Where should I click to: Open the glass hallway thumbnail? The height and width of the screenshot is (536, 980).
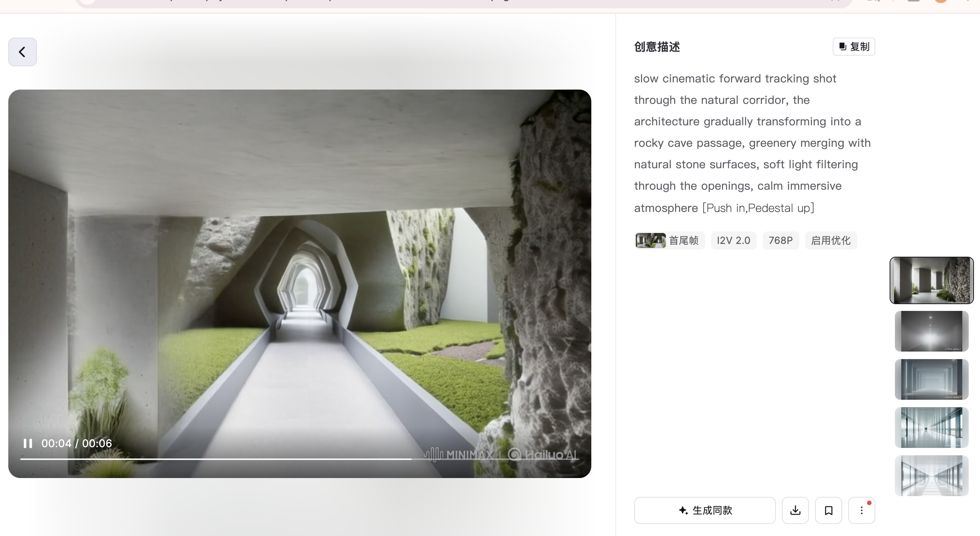[931, 427]
